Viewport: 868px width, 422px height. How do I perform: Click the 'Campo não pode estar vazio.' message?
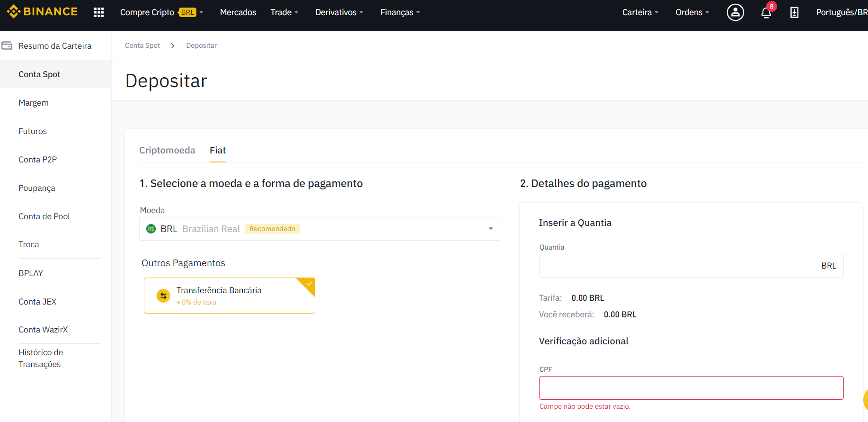(x=585, y=406)
